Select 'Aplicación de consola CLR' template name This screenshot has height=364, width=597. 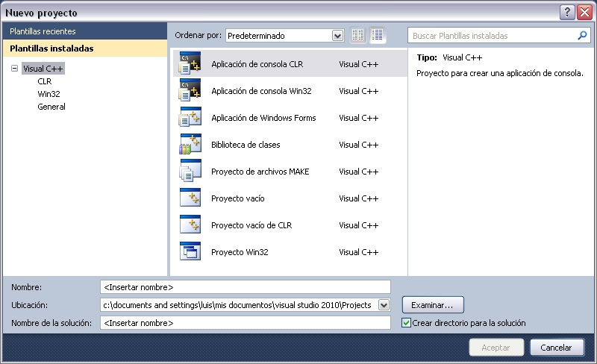[257, 64]
